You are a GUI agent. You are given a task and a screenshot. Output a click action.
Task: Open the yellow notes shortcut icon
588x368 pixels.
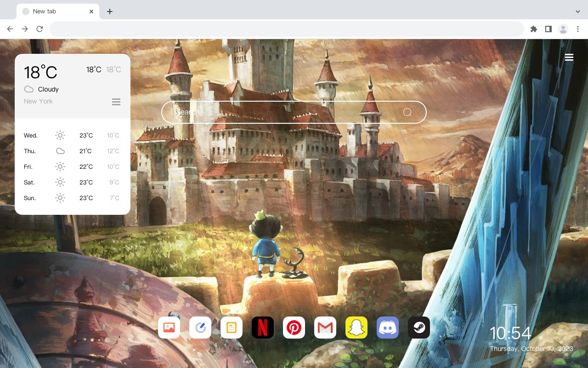pos(232,328)
